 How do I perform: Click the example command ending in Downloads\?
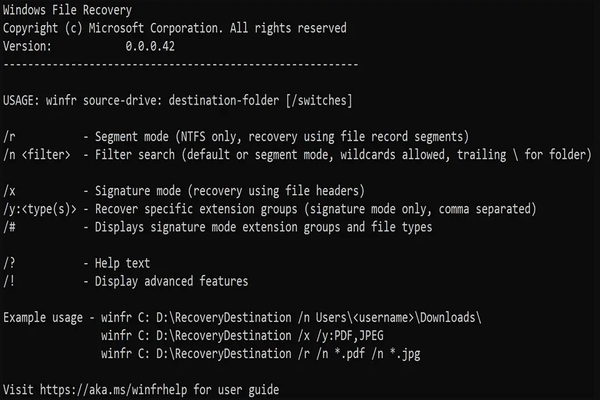[290, 317]
